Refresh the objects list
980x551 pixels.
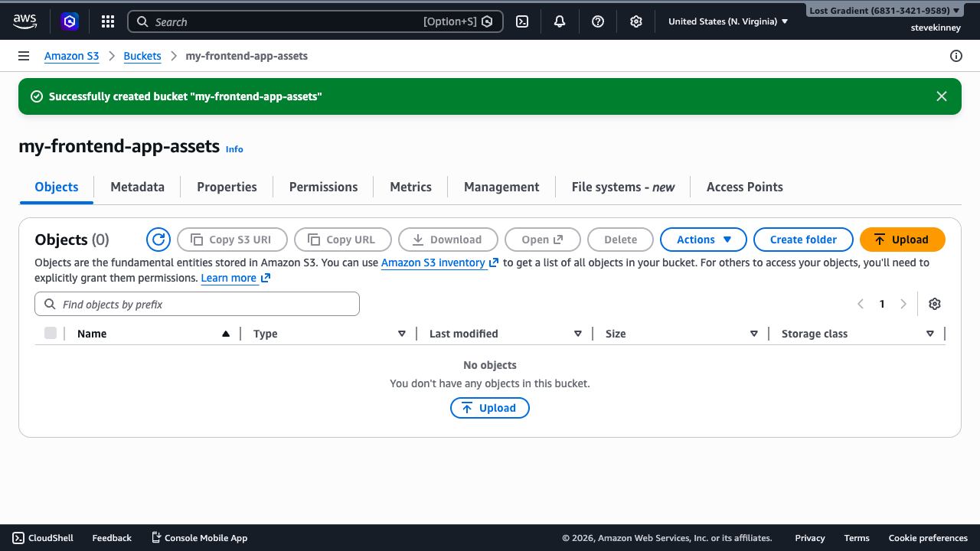[x=158, y=240]
